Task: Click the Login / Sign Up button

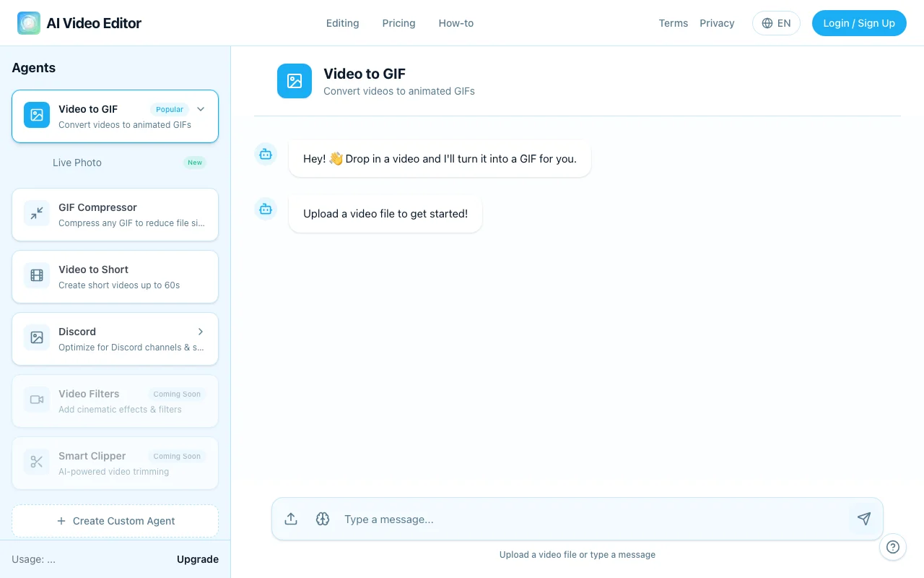Action: pos(859,23)
